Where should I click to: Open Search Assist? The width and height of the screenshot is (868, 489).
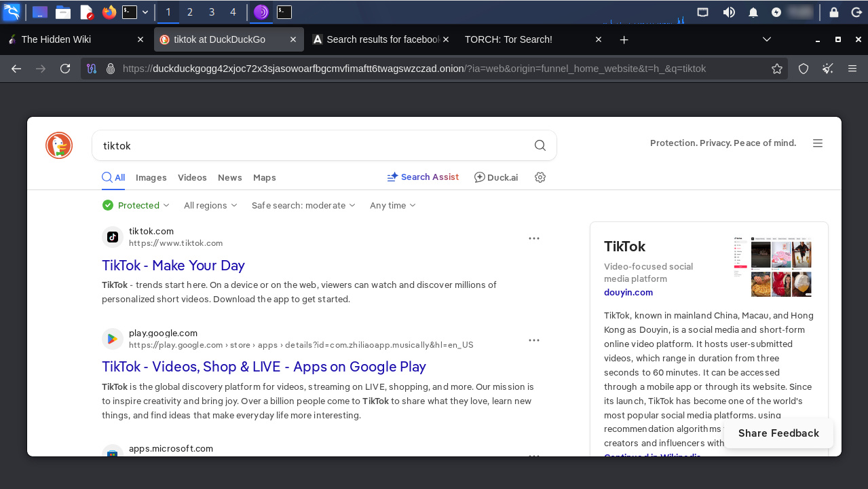click(423, 177)
